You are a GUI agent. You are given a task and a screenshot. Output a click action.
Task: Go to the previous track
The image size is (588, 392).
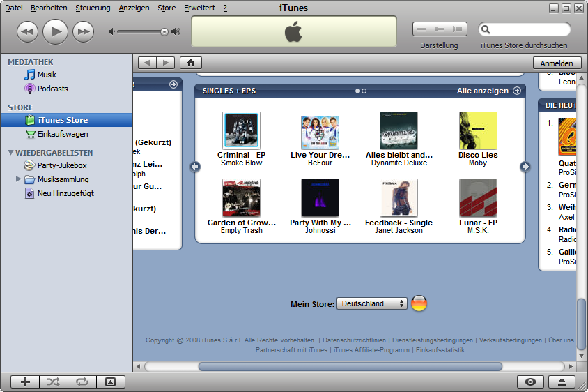point(27,31)
